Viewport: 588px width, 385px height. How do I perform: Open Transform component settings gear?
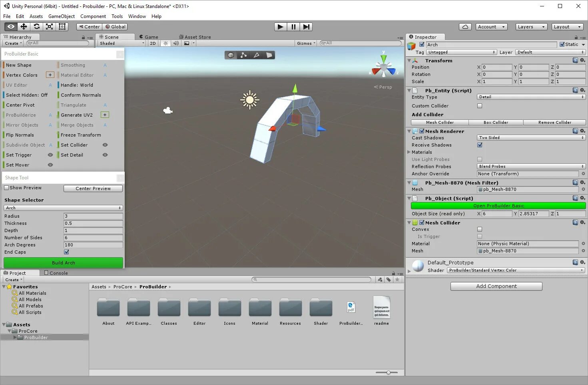pos(582,60)
